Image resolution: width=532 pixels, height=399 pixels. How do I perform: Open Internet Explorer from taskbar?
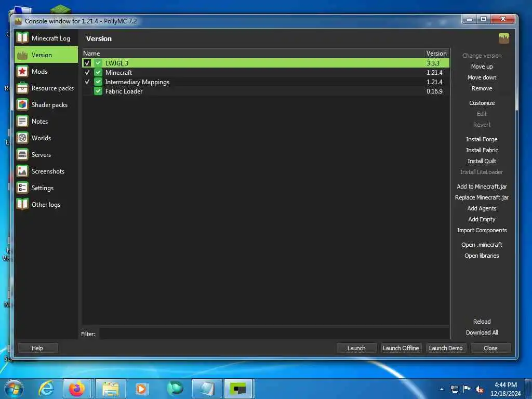46,389
